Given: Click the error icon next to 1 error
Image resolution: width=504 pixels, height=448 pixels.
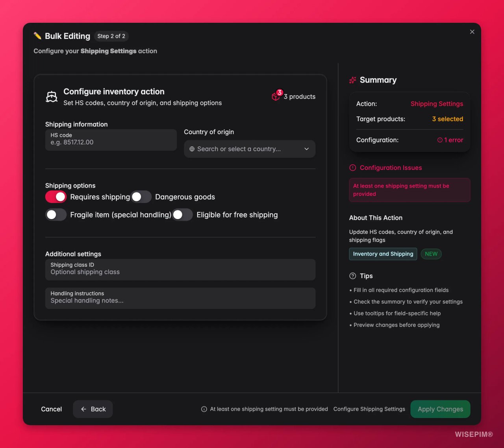Looking at the screenshot, I should [440, 140].
